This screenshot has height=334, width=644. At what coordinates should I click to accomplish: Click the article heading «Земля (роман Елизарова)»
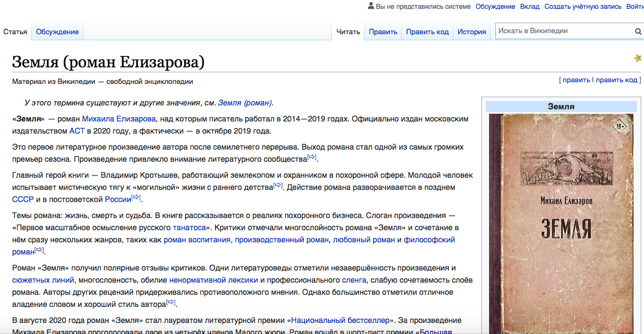[109, 62]
